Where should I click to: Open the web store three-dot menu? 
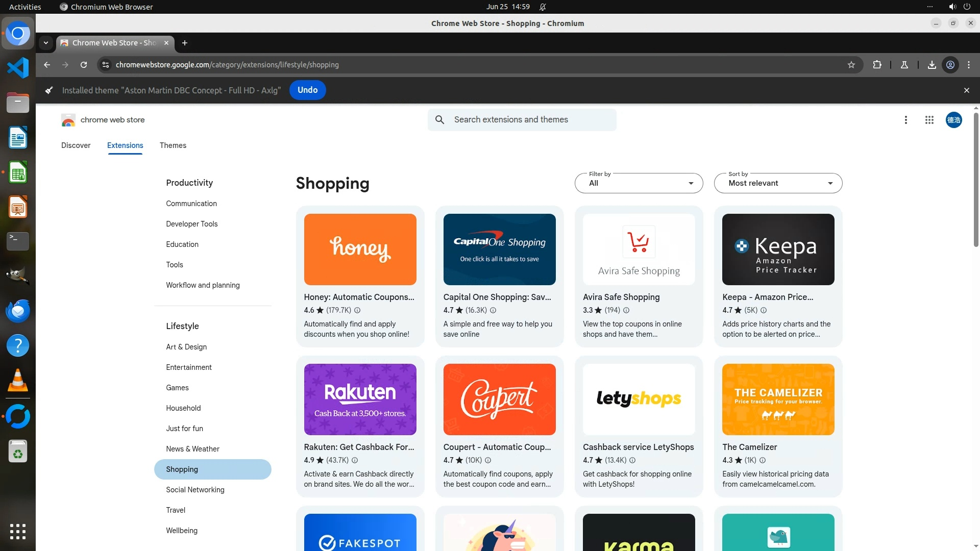(x=905, y=120)
